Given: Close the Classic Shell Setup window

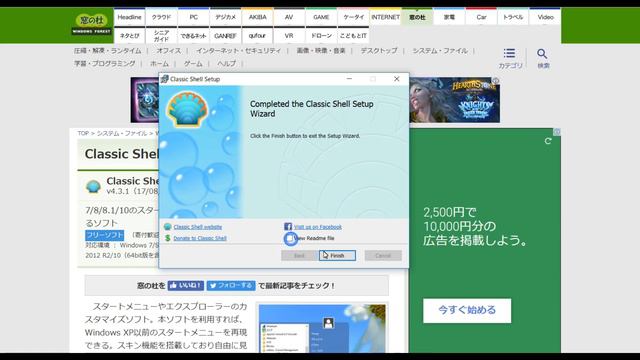Looking at the screenshot, I should click(x=396, y=79).
